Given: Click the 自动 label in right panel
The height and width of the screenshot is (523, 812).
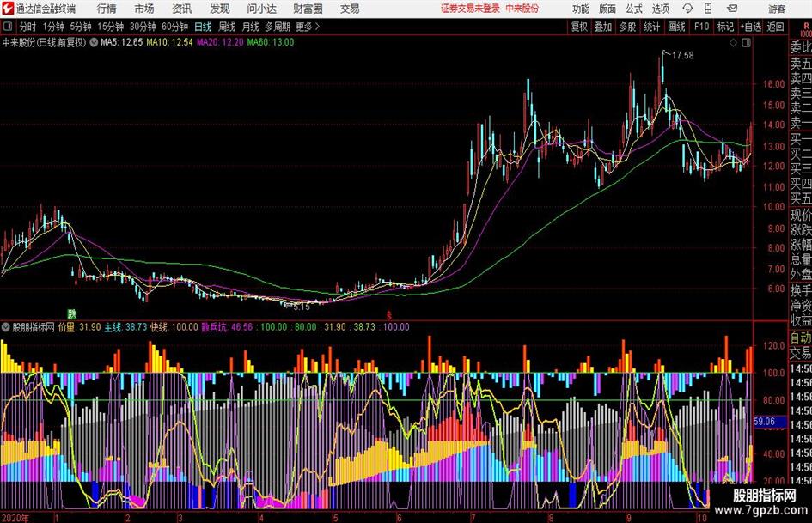Looking at the screenshot, I should (801, 338).
